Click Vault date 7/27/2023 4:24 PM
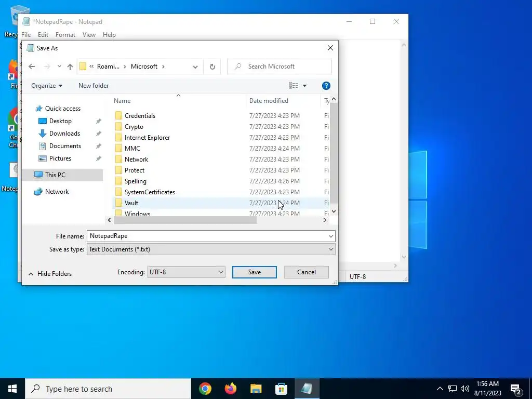Screen dimensions: 532x399 pos(274,203)
